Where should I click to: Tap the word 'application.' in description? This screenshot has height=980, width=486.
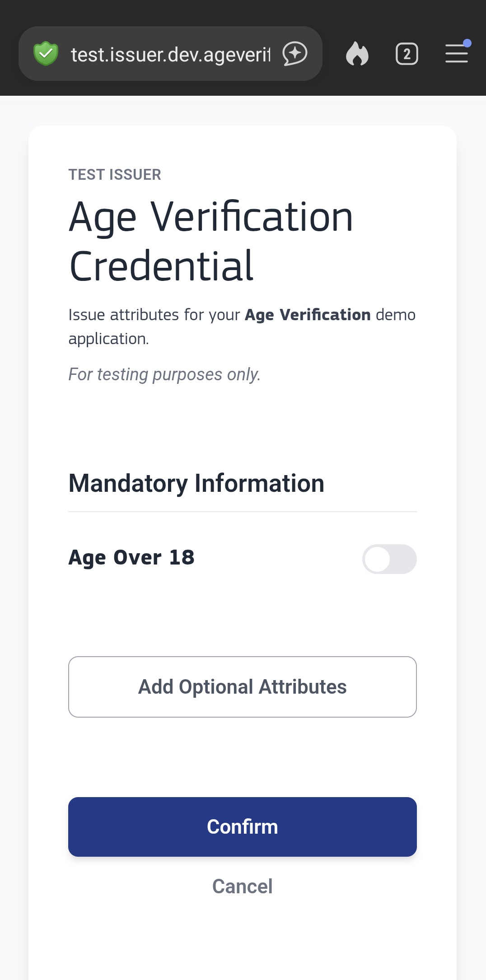click(108, 339)
